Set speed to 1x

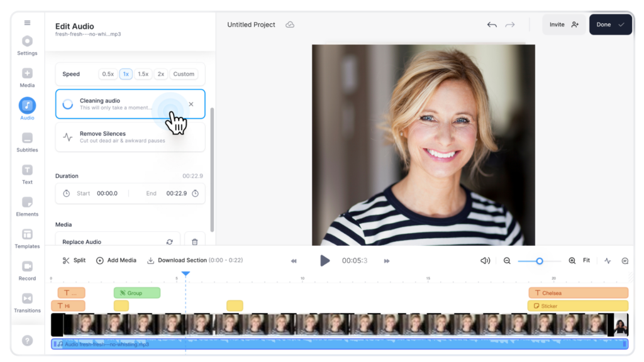pos(126,74)
